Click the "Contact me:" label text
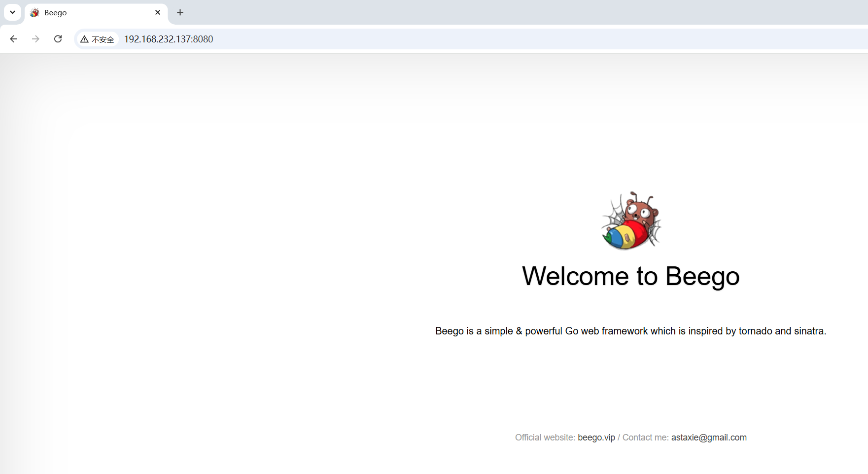This screenshot has width=868, height=474. (x=646, y=438)
